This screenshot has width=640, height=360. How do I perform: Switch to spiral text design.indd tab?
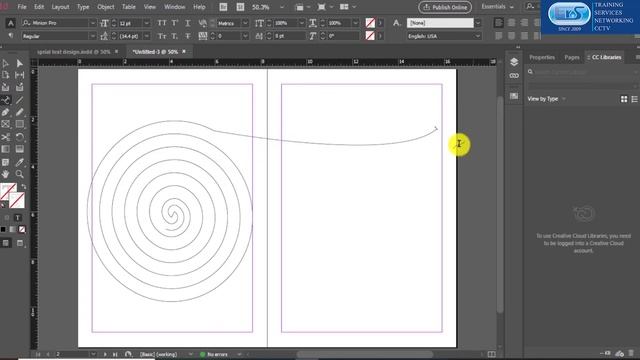(74, 52)
